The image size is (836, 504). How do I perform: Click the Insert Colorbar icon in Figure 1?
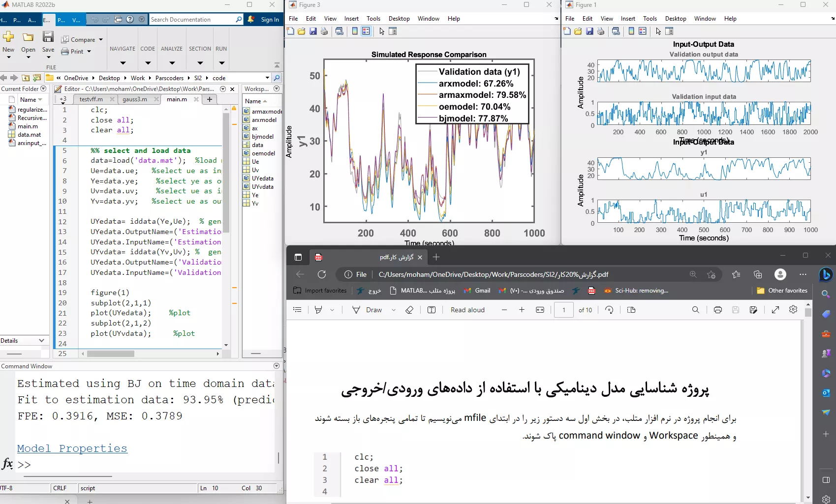(x=631, y=31)
